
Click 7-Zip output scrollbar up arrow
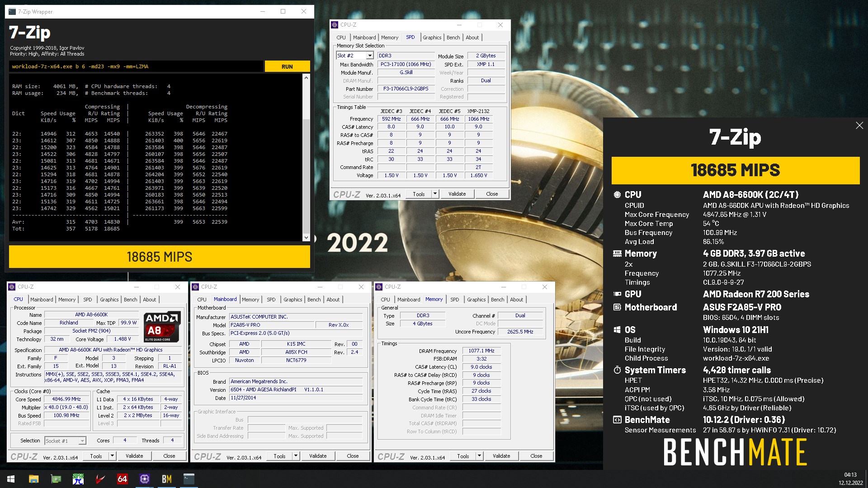306,78
